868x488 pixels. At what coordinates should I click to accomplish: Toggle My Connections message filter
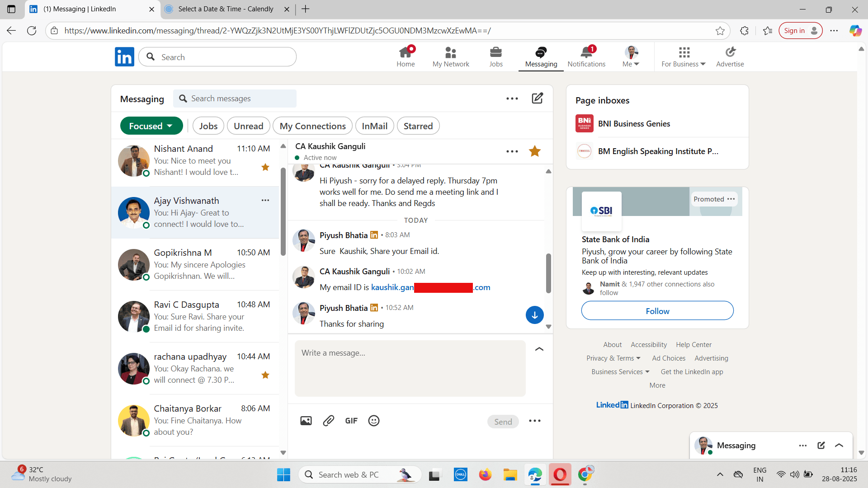tap(313, 126)
